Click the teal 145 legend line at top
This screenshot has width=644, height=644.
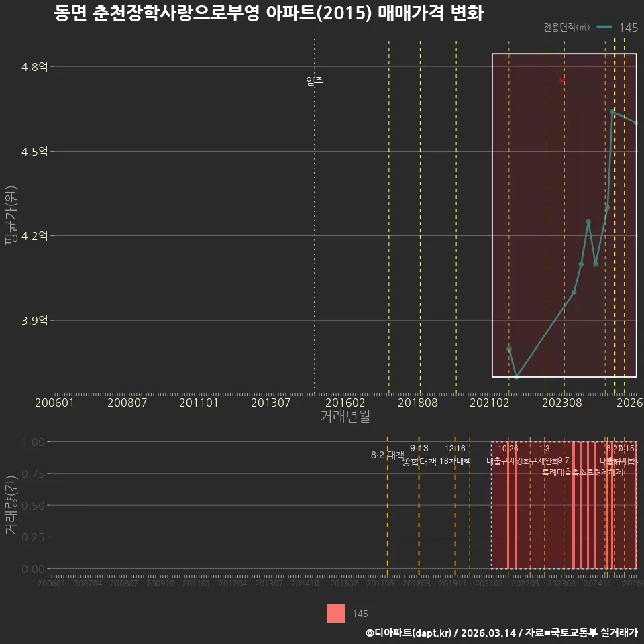pos(604,28)
